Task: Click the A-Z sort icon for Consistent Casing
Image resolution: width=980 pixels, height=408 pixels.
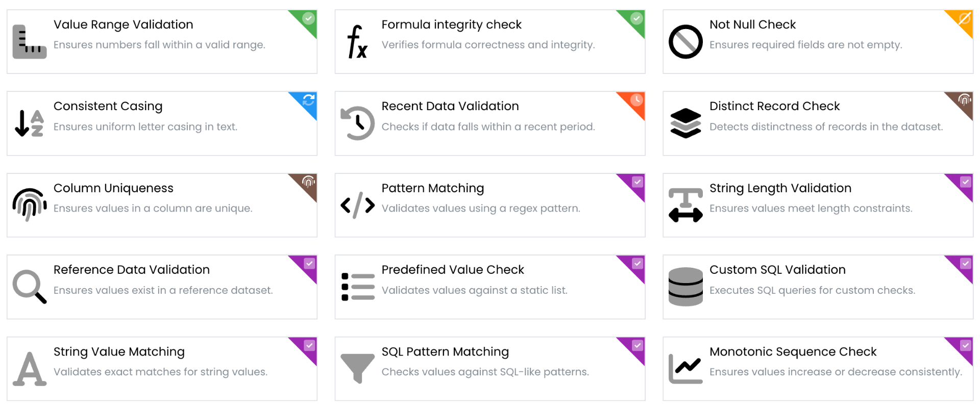Action: pyautogui.click(x=29, y=123)
